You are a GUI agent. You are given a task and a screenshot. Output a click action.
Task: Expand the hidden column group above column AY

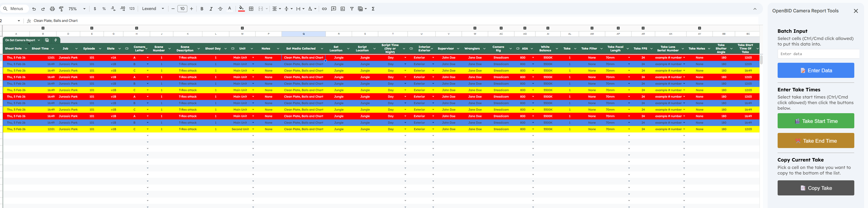(700, 28)
